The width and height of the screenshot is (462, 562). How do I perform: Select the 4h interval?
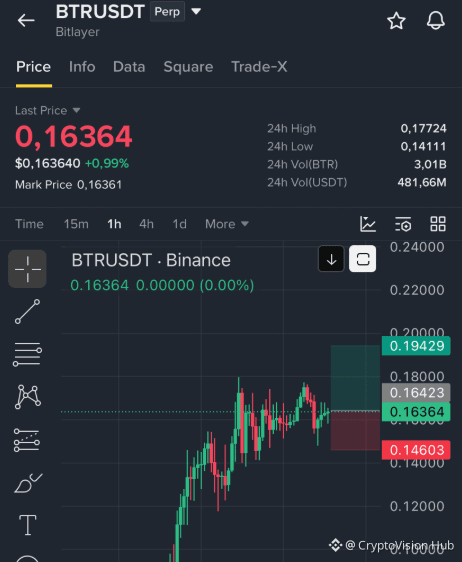146,224
